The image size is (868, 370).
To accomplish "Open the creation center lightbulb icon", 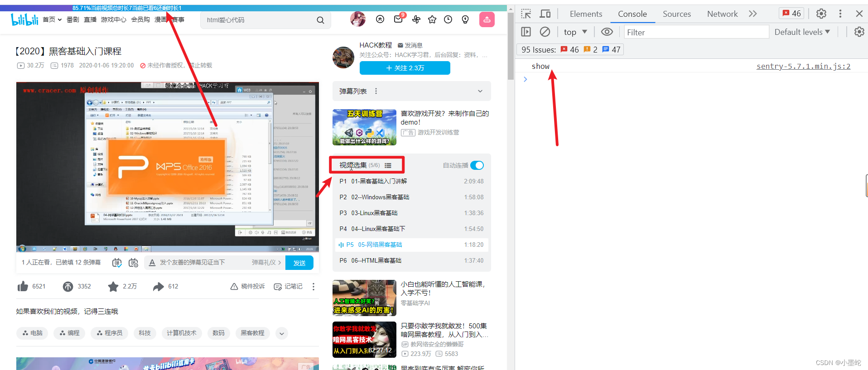I will (x=465, y=19).
